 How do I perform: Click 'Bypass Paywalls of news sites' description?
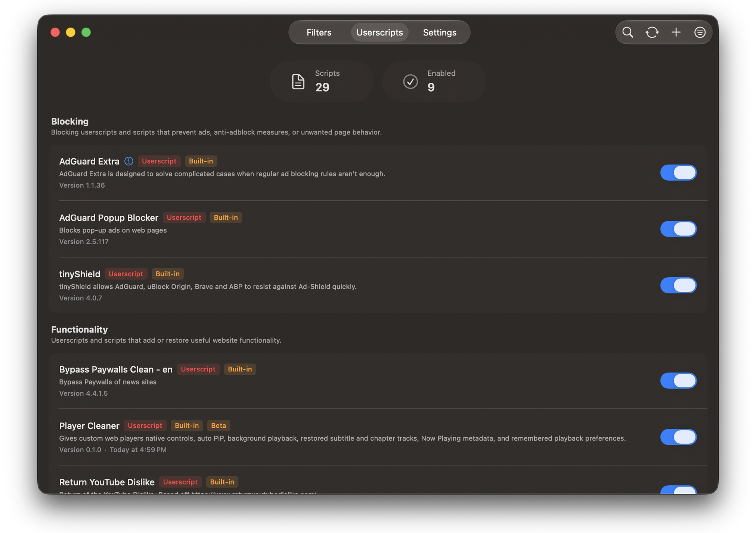pyautogui.click(x=108, y=382)
